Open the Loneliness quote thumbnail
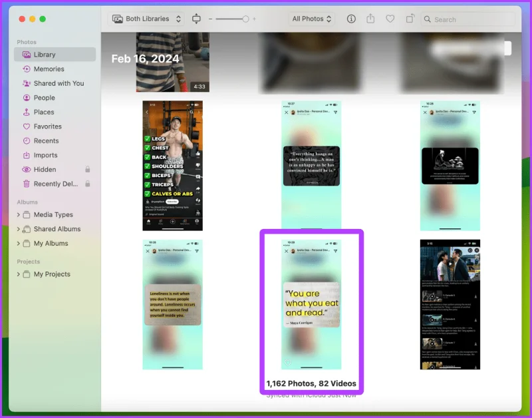The image size is (532, 418). [x=173, y=305]
